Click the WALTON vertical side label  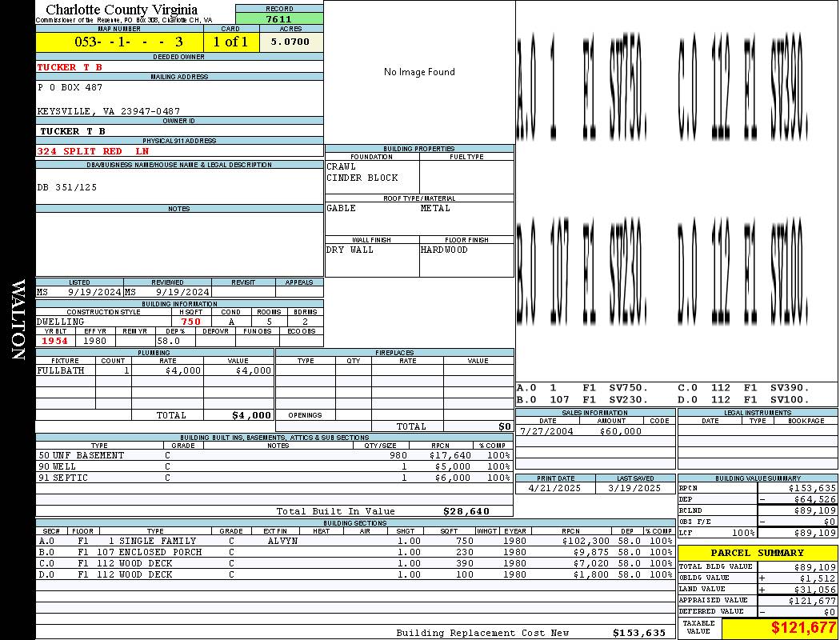[x=18, y=320]
